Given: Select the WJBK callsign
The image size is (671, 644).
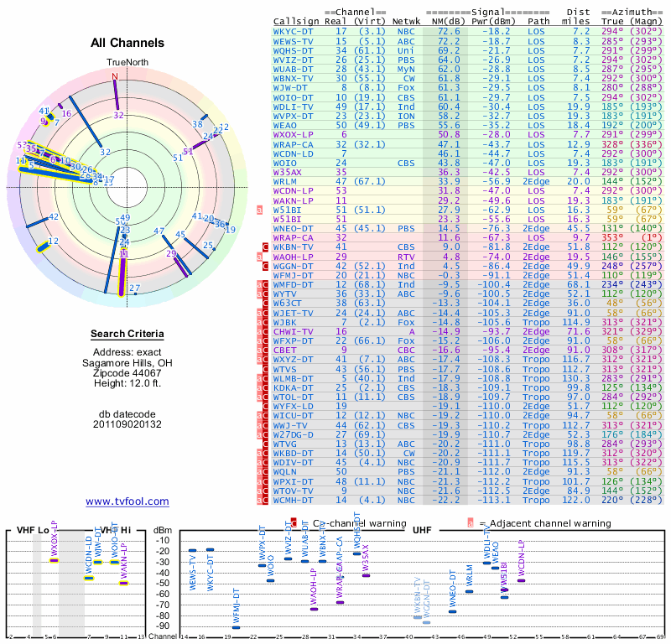Looking at the screenshot, I should tap(284, 322).
